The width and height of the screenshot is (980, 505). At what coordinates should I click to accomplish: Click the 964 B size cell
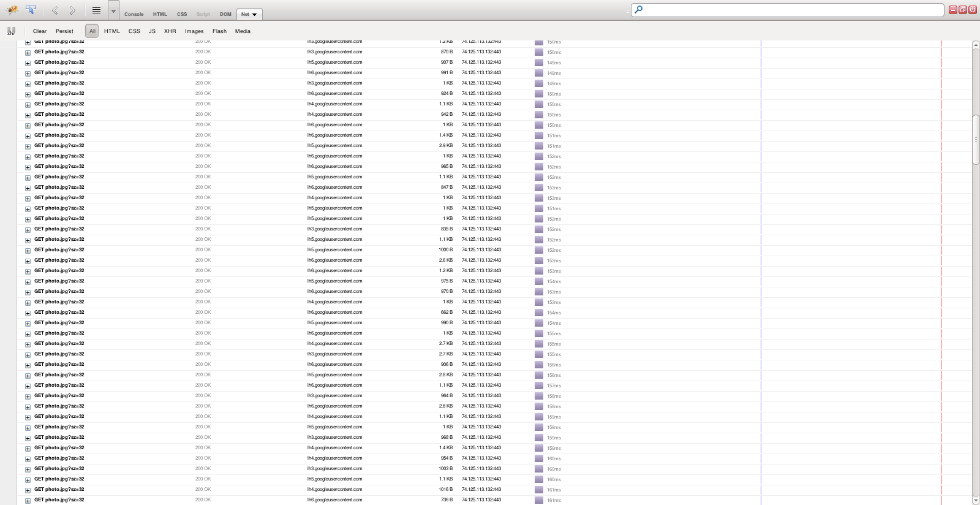(x=447, y=396)
